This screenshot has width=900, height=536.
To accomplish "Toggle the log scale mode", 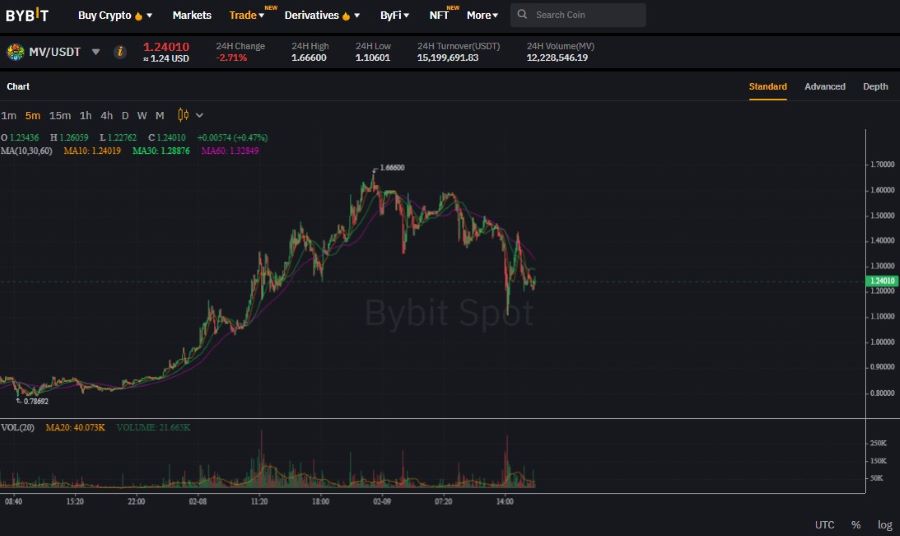I will point(884,525).
